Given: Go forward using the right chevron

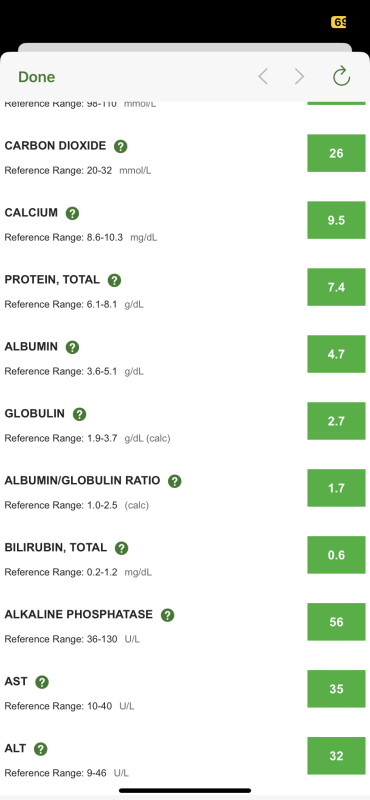Looking at the screenshot, I should coord(300,77).
